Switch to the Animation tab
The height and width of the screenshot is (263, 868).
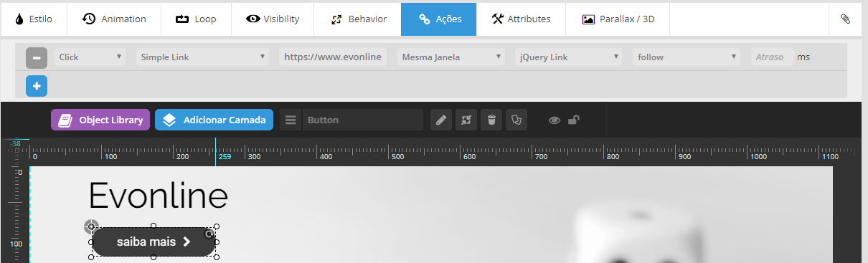coord(114,19)
